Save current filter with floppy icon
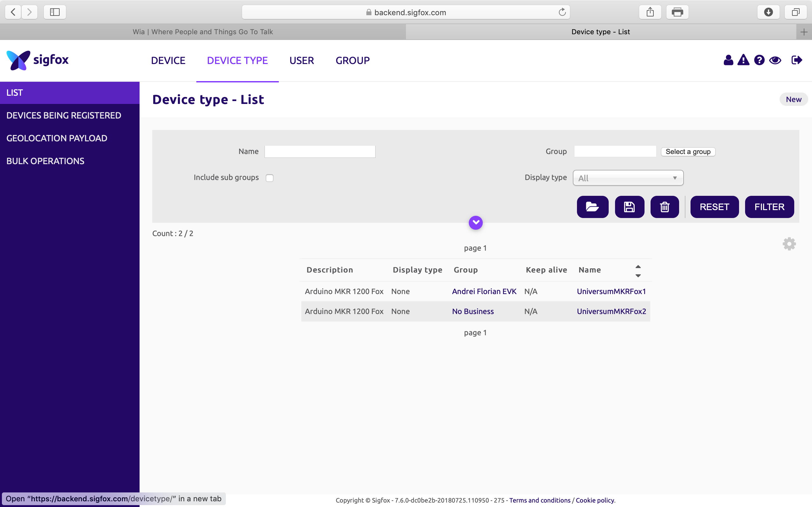 point(629,207)
